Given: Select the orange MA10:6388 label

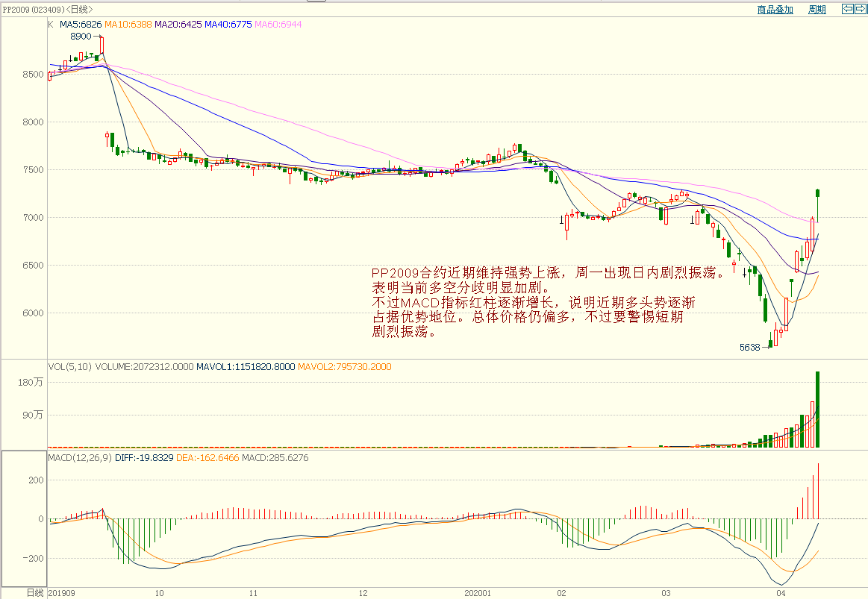Looking at the screenshot, I should tap(128, 25).
